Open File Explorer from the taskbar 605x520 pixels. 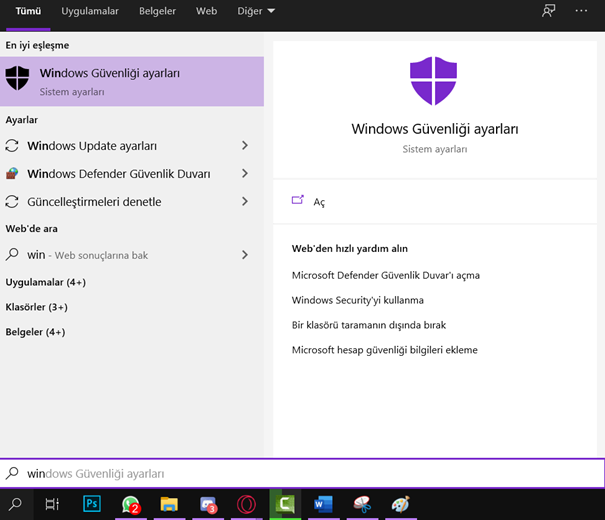169,504
